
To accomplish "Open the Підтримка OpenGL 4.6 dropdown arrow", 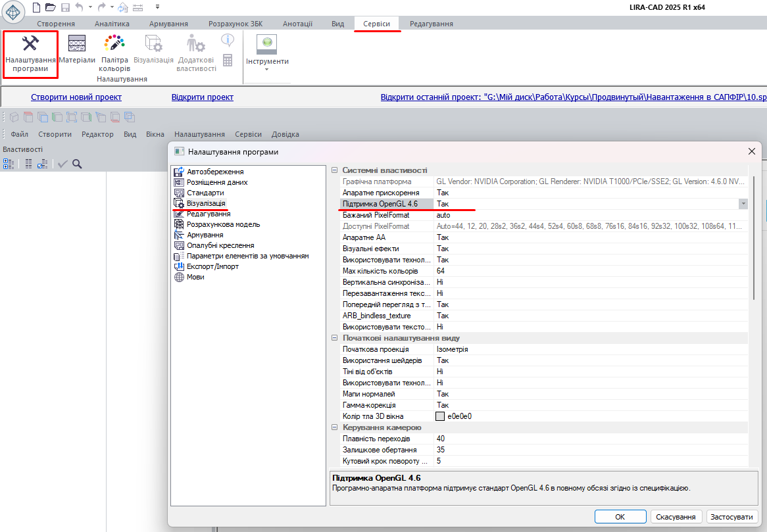I will coord(743,204).
